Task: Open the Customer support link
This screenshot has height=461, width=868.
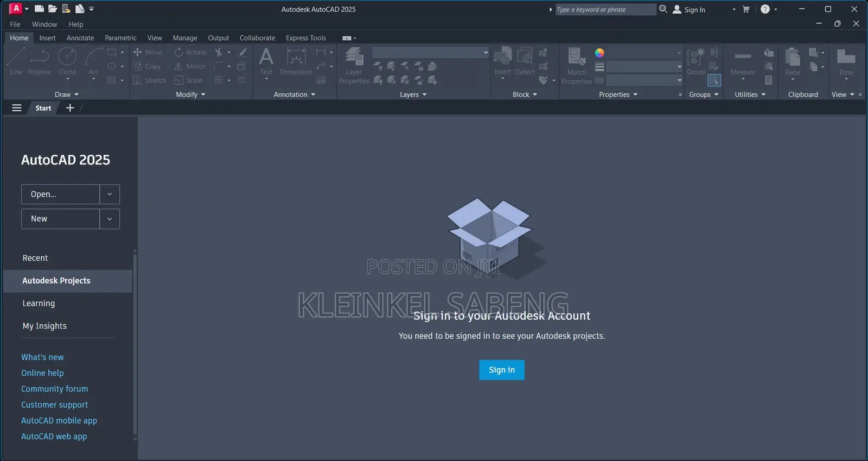Action: 54,405
